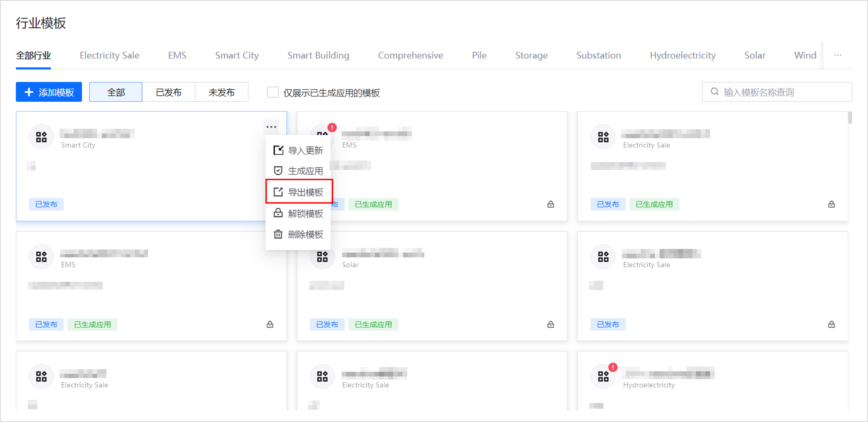The image size is (868, 422).
Task: Click 已发布 tag on second-row EMS card
Action: [46, 325]
